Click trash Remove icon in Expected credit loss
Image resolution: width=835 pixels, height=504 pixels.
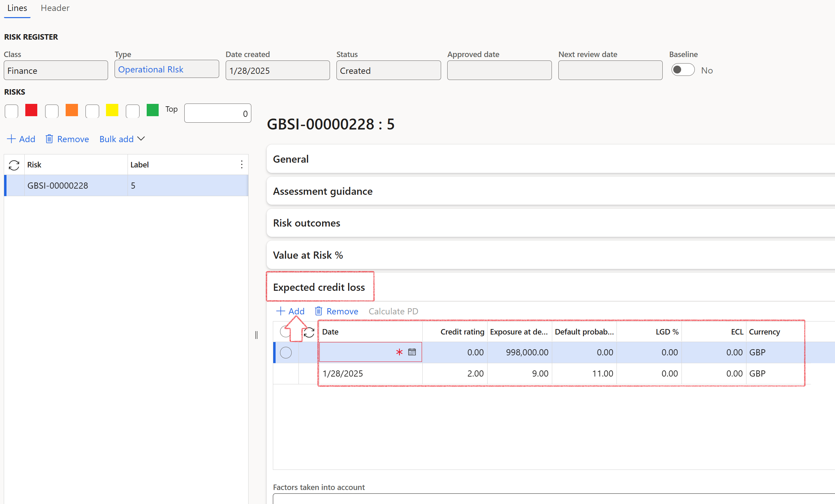pos(319,311)
